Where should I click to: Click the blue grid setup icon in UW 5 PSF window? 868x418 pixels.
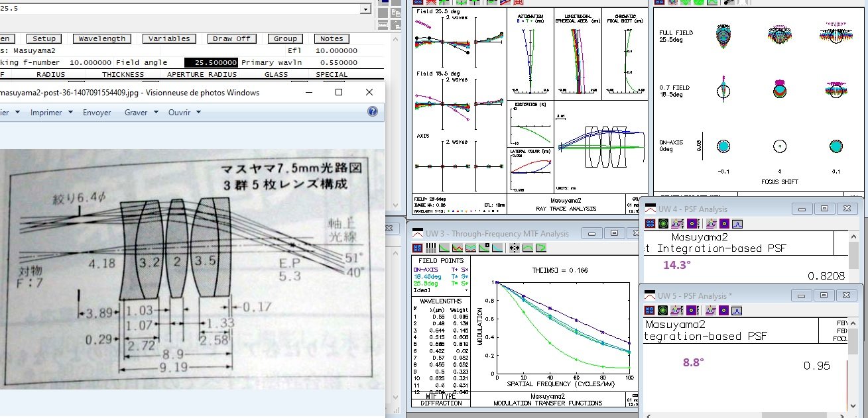pos(651,309)
